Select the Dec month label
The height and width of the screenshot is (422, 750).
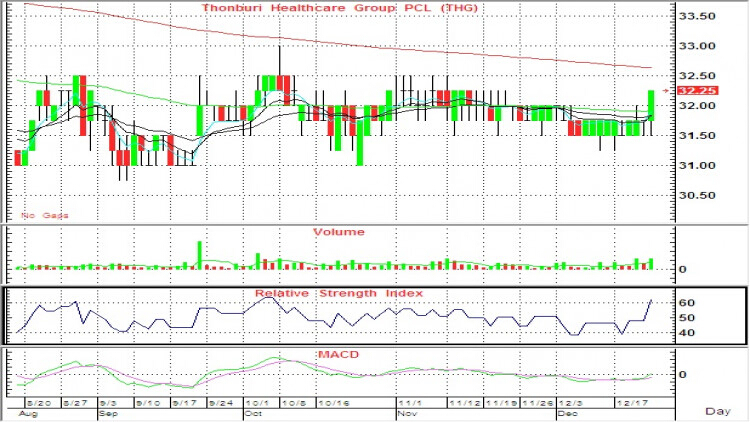pyautogui.click(x=568, y=413)
